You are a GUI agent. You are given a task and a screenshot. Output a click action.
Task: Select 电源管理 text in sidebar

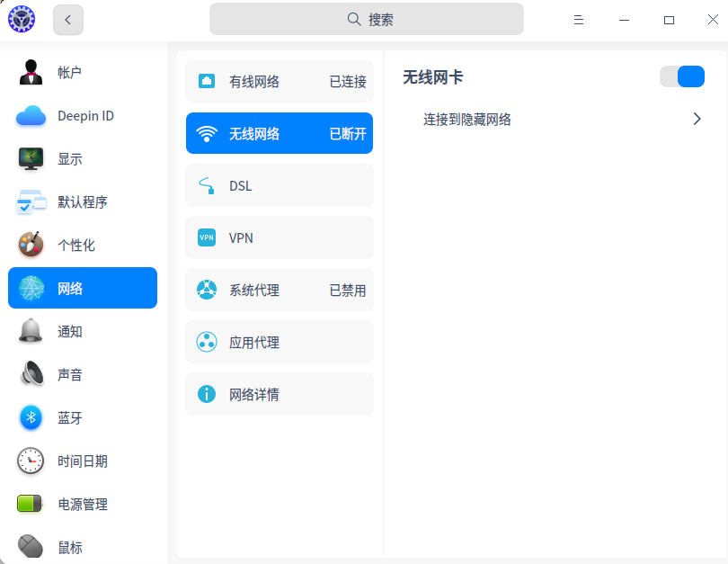point(83,505)
